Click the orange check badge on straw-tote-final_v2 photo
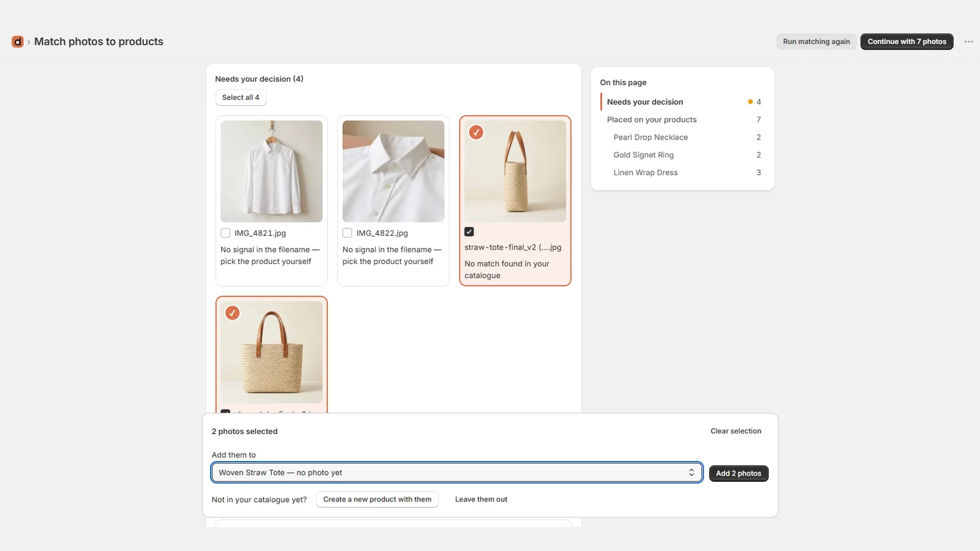The image size is (980, 551). [476, 132]
